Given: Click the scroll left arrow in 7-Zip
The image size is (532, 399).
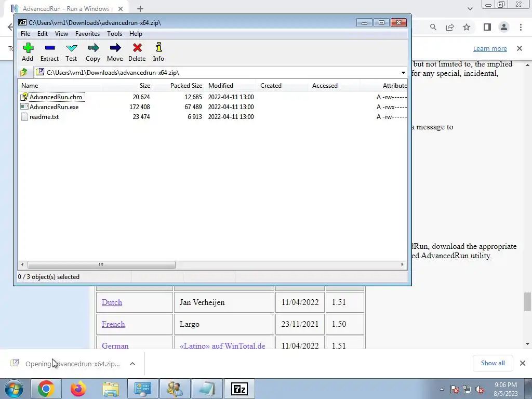Looking at the screenshot, I should tap(22, 264).
